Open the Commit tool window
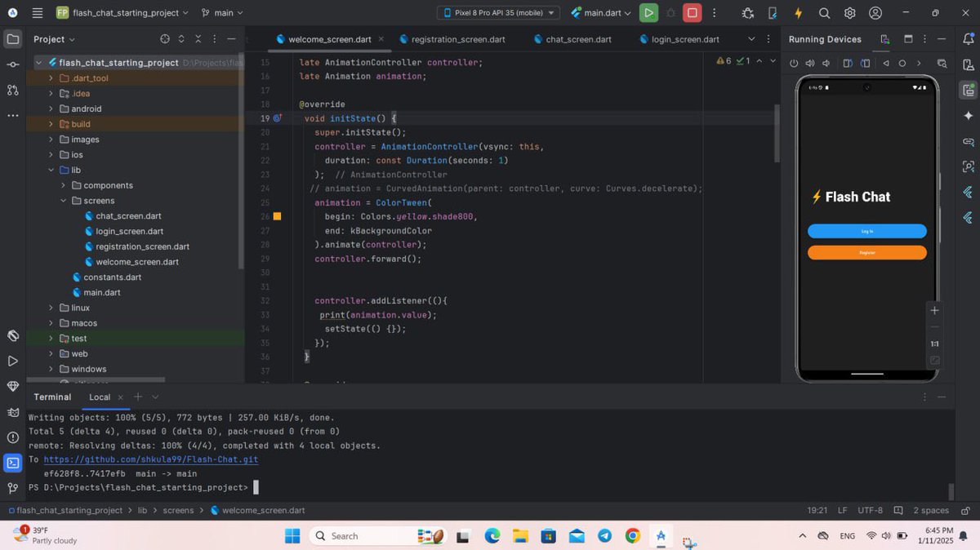 (x=13, y=64)
